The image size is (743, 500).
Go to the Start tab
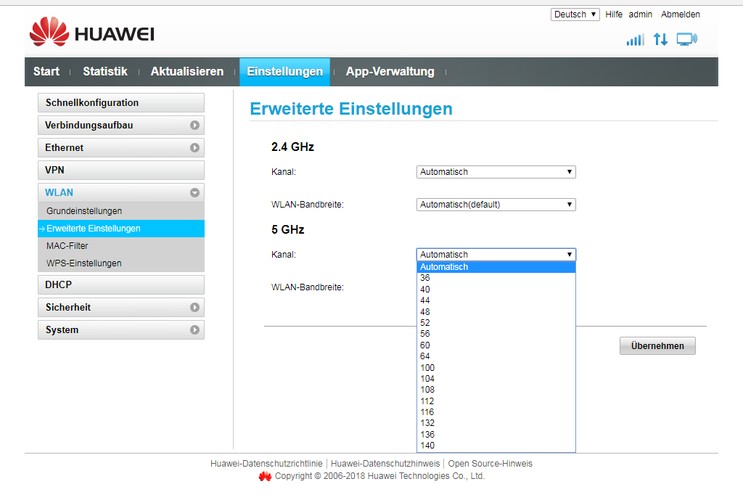coord(46,72)
